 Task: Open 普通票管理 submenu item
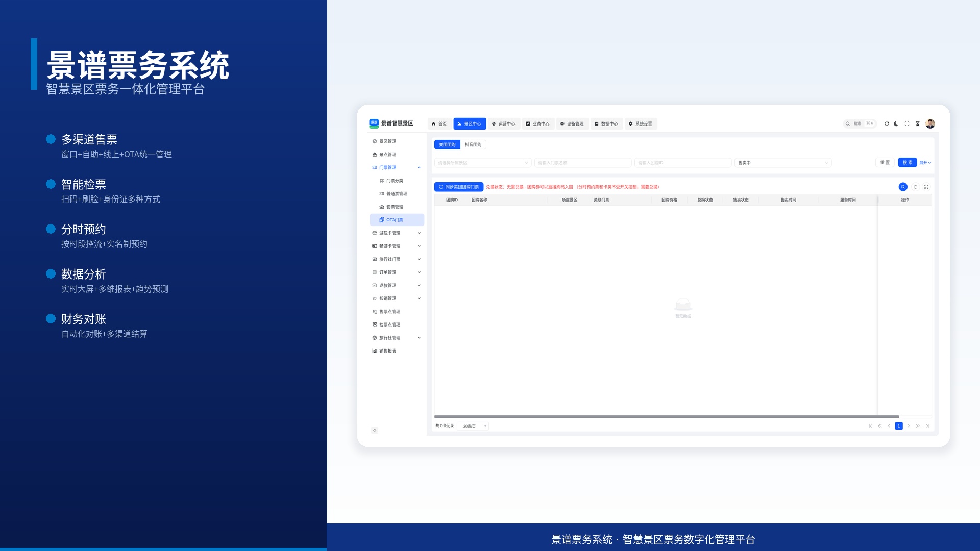tap(397, 194)
